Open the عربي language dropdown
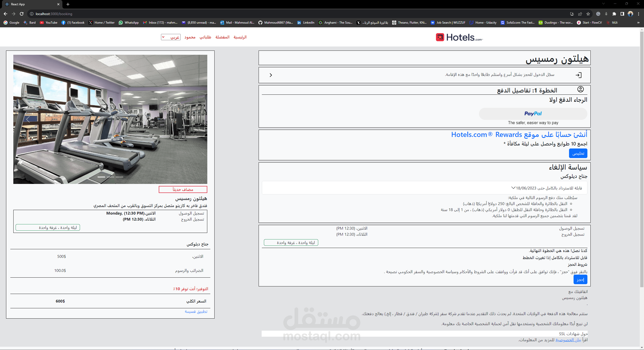Image resolution: width=644 pixels, height=350 pixels. [x=171, y=37]
